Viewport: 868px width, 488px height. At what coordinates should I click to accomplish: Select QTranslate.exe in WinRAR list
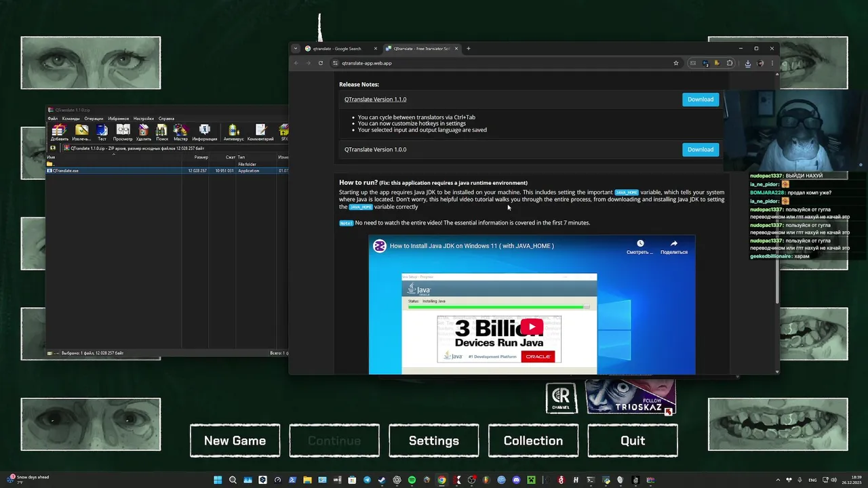167,171
